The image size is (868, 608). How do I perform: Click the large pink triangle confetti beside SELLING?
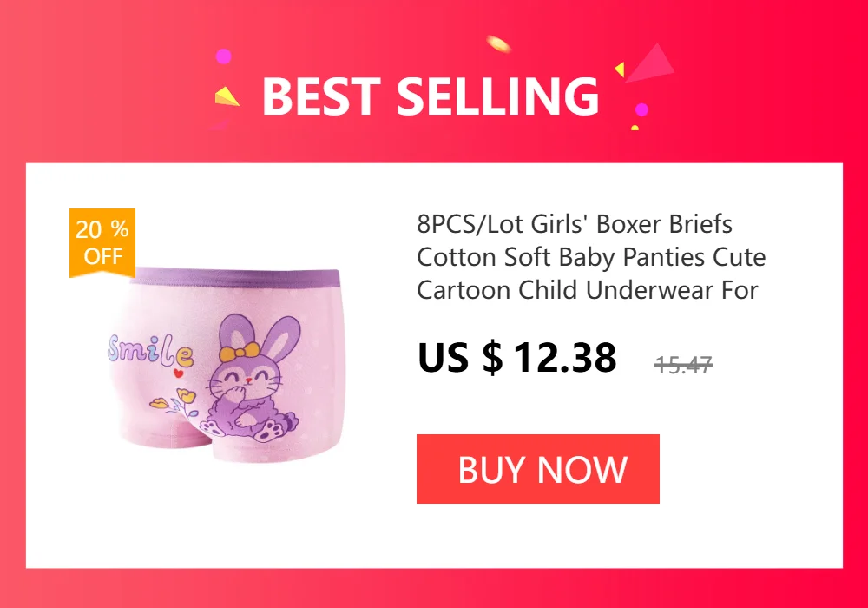pyautogui.click(x=652, y=63)
